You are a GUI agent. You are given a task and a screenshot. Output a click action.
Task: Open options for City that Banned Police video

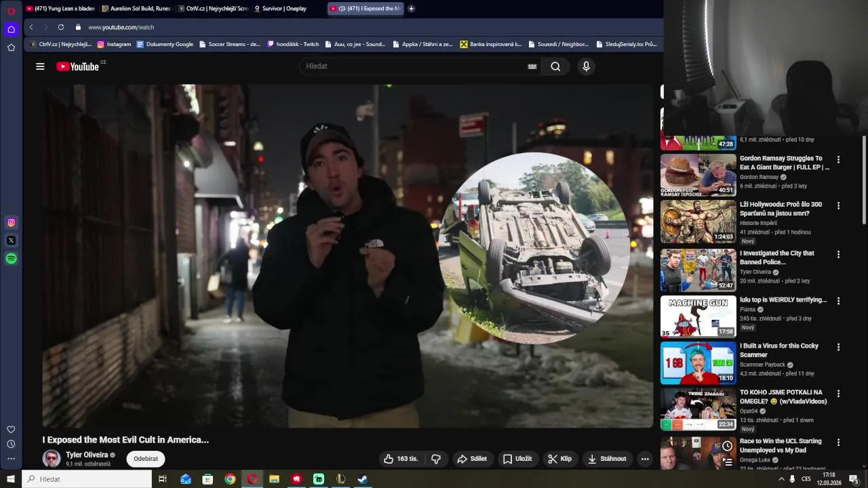838,255
